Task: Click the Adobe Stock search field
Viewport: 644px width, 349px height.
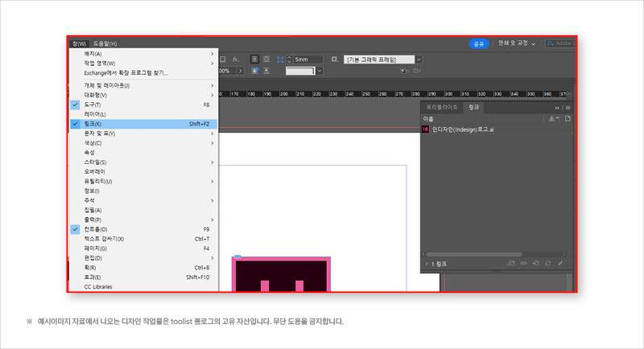Action: [x=561, y=43]
